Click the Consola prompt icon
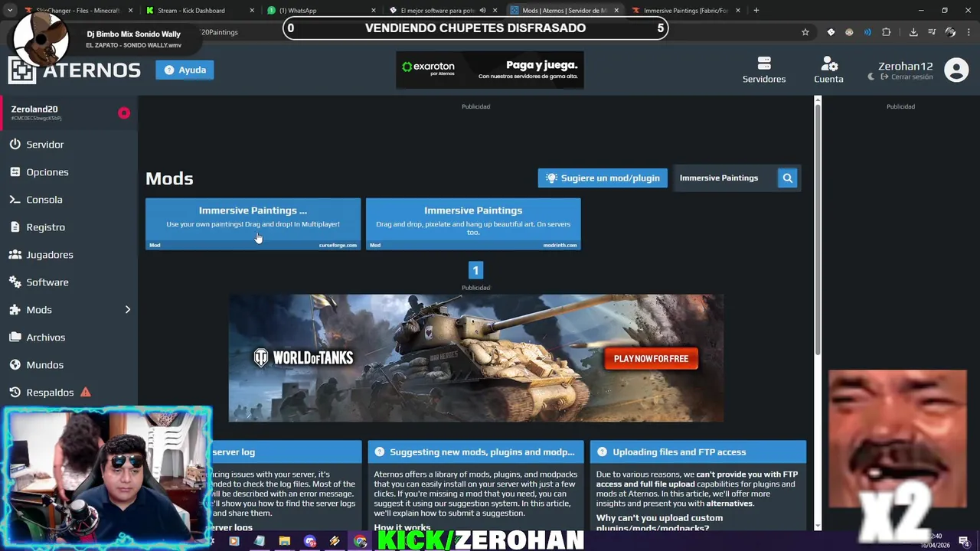 (15, 200)
